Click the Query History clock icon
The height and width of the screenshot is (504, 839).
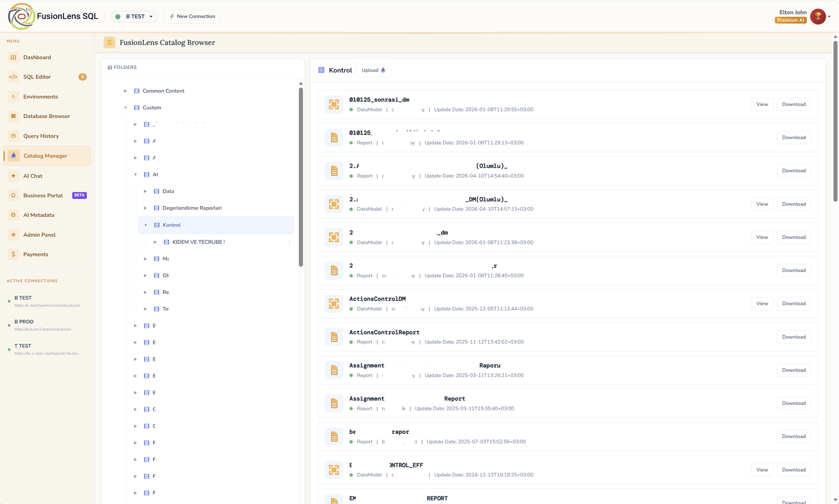click(x=13, y=136)
